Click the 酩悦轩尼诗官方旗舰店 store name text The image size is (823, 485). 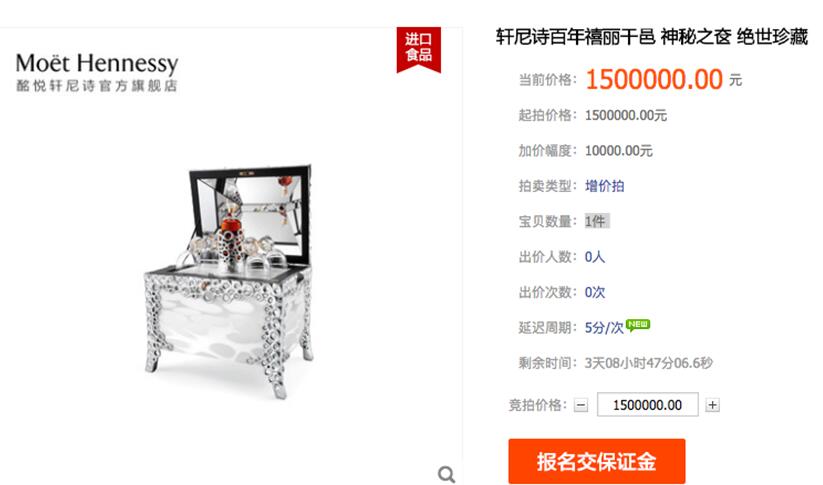[97, 86]
